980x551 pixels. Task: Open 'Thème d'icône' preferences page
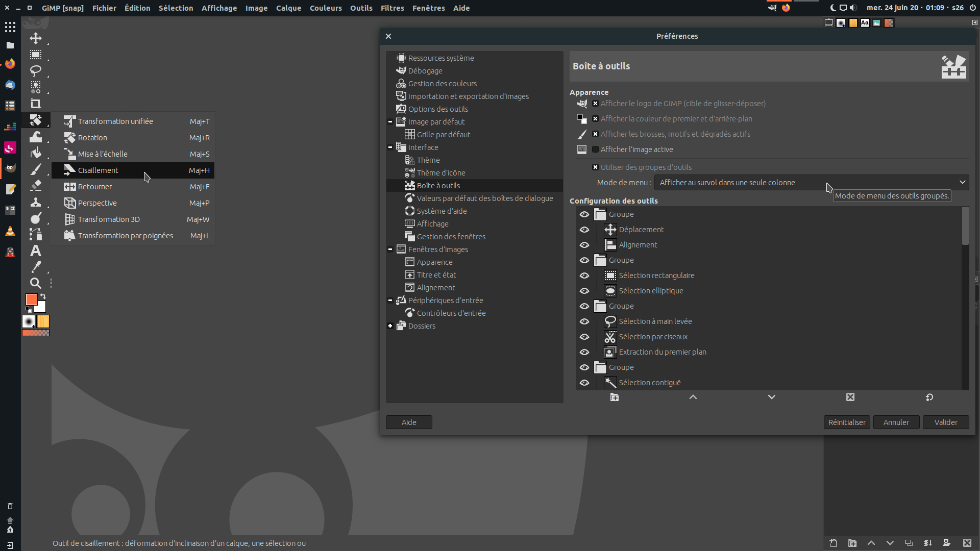441,173
